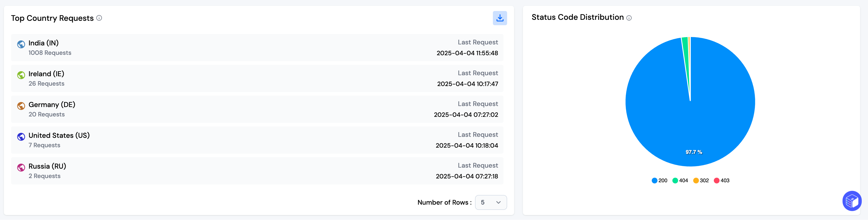Select the Germany (DE) country row
The width and height of the screenshot is (868, 220).
[x=257, y=109]
